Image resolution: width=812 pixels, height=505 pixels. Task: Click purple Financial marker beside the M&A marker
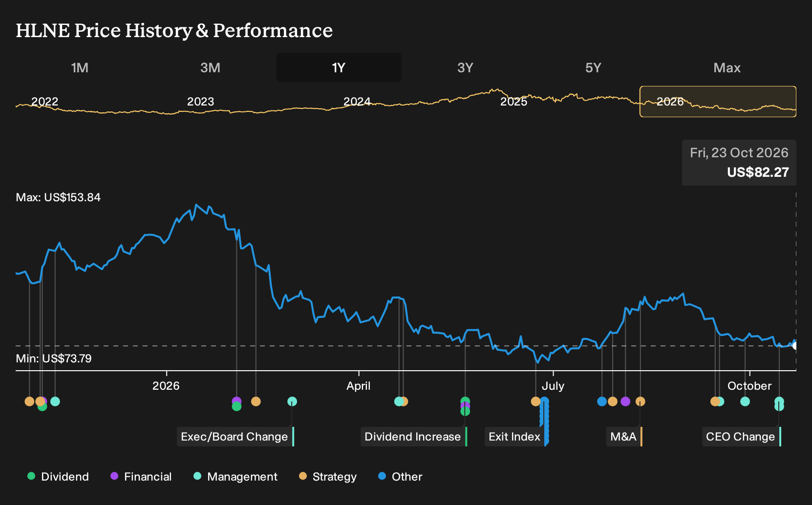[x=625, y=401]
